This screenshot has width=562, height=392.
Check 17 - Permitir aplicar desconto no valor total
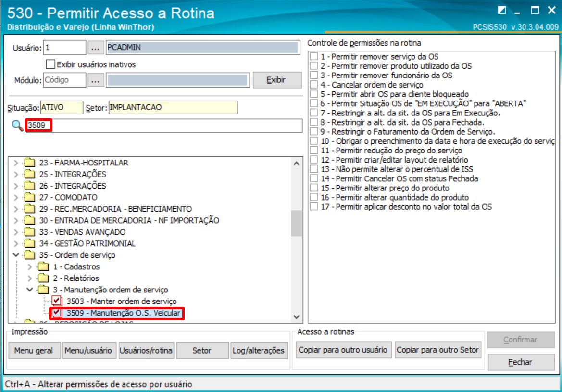click(x=314, y=206)
